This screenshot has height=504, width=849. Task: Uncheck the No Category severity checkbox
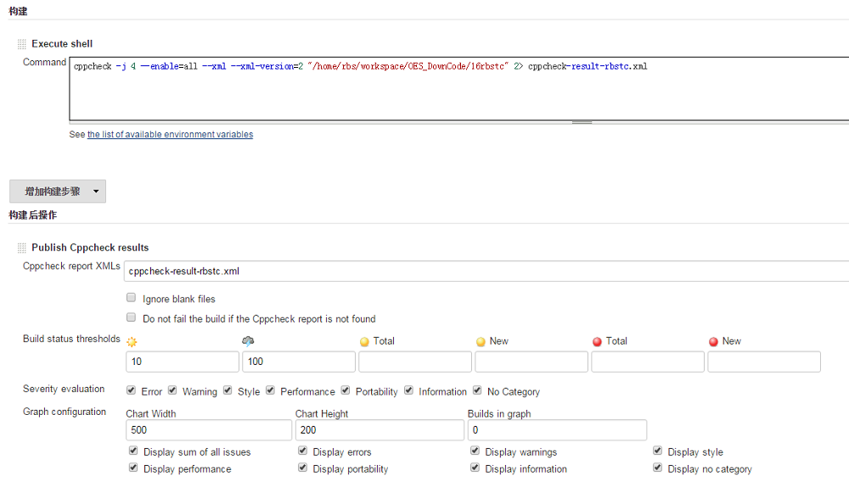click(x=477, y=390)
